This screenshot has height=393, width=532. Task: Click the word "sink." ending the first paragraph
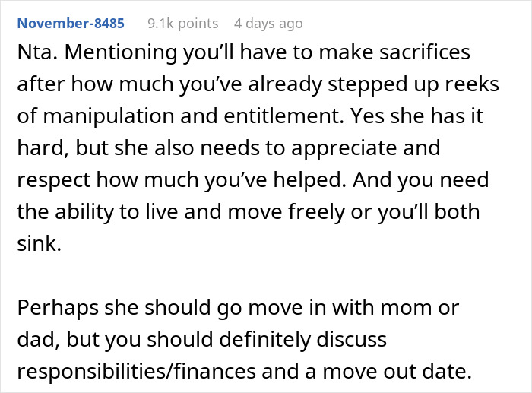point(39,240)
